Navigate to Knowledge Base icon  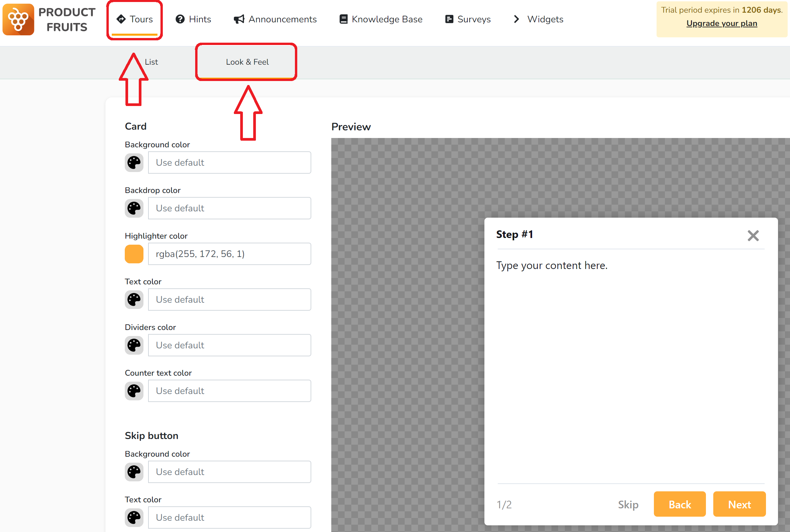tap(343, 19)
